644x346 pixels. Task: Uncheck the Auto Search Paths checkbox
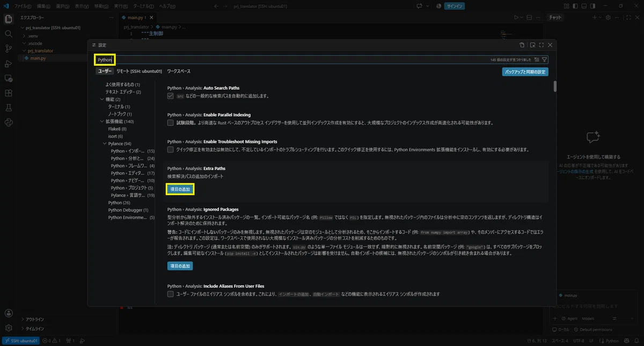pos(171,96)
